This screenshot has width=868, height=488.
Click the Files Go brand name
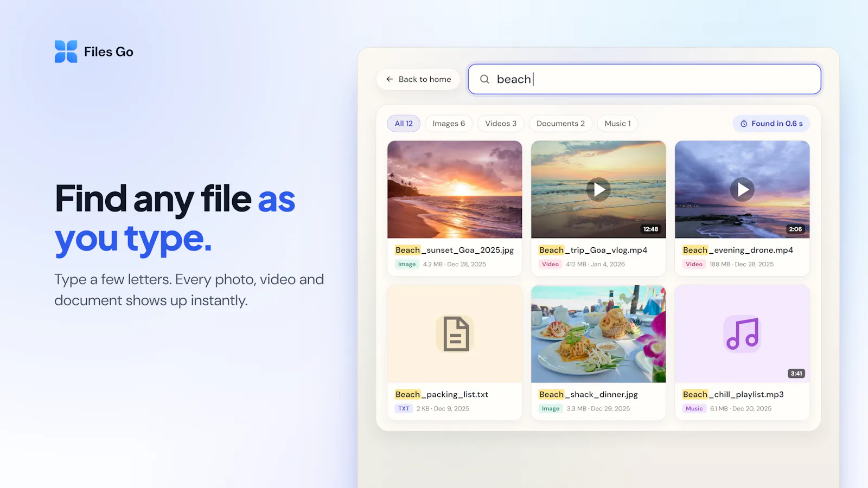108,52
